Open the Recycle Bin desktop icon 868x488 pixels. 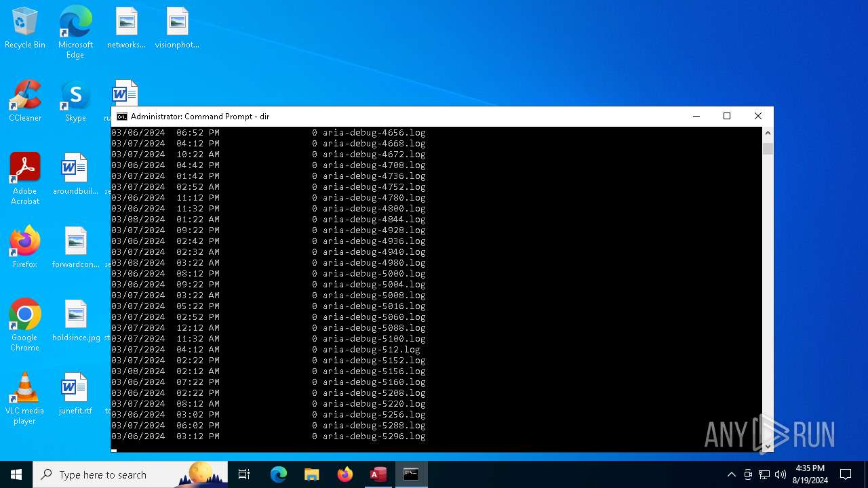click(x=25, y=28)
